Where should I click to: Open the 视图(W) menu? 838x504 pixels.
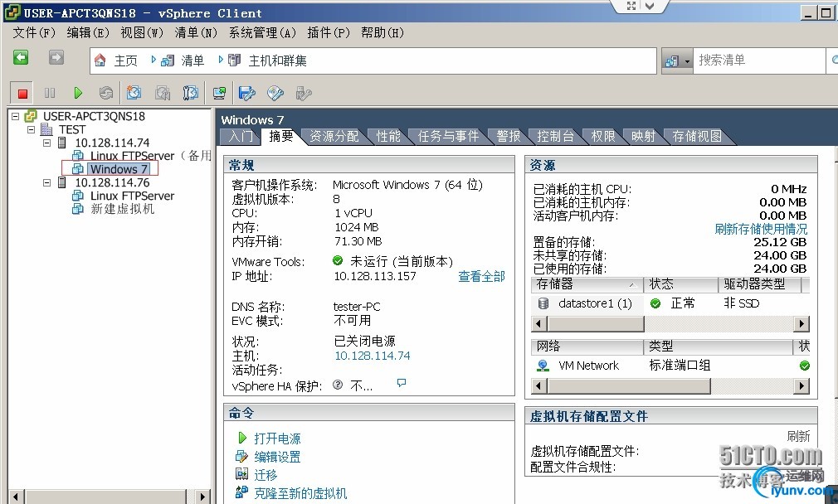tap(142, 32)
